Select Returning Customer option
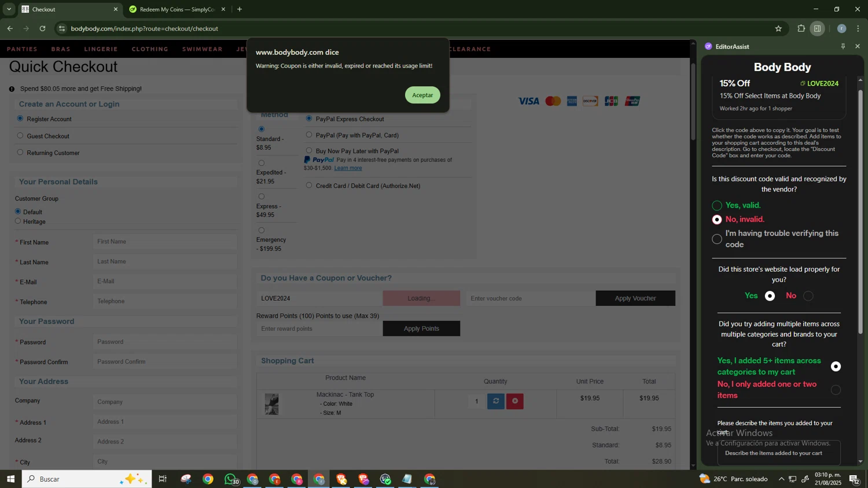Image resolution: width=868 pixels, height=488 pixels. tap(20, 153)
